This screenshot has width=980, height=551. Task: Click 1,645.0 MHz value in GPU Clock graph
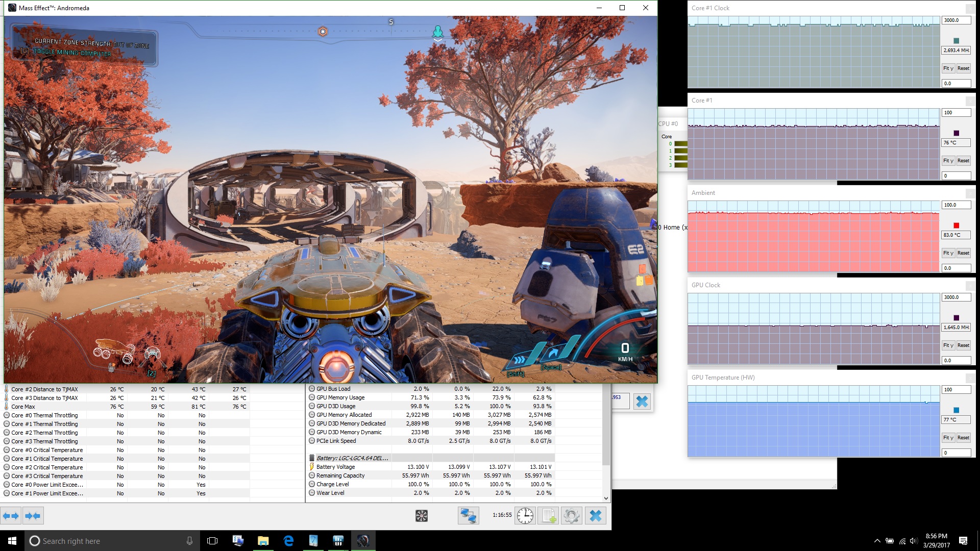coord(956,328)
